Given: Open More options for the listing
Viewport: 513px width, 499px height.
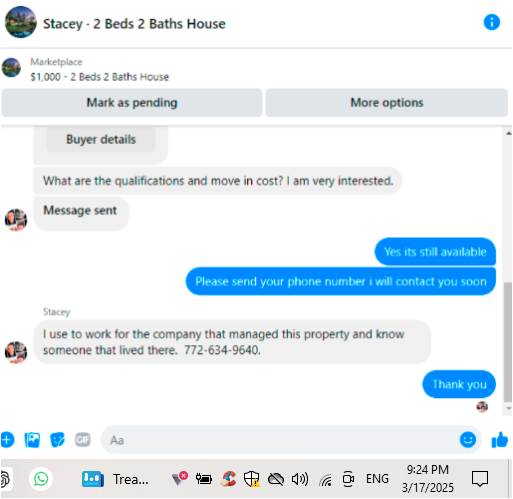Looking at the screenshot, I should 387,103.
